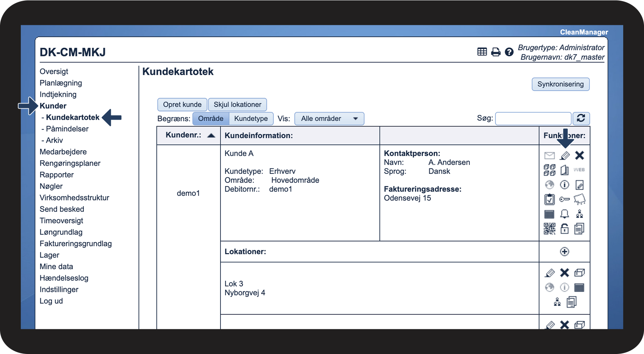Open Medarbejdere in the sidebar
Viewport: 644px width, 354px height.
(x=63, y=152)
